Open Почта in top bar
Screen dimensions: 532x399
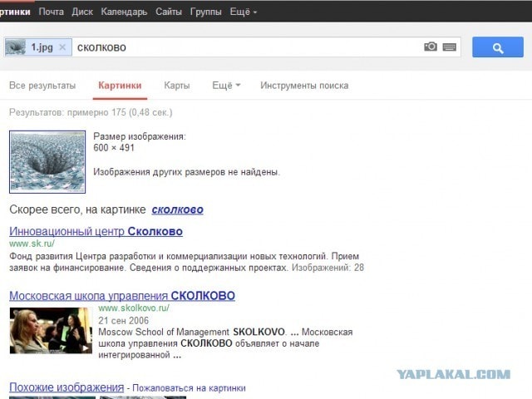coord(52,12)
